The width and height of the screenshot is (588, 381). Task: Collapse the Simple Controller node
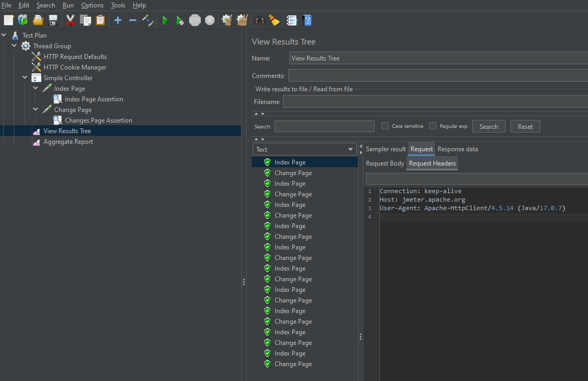click(x=25, y=78)
